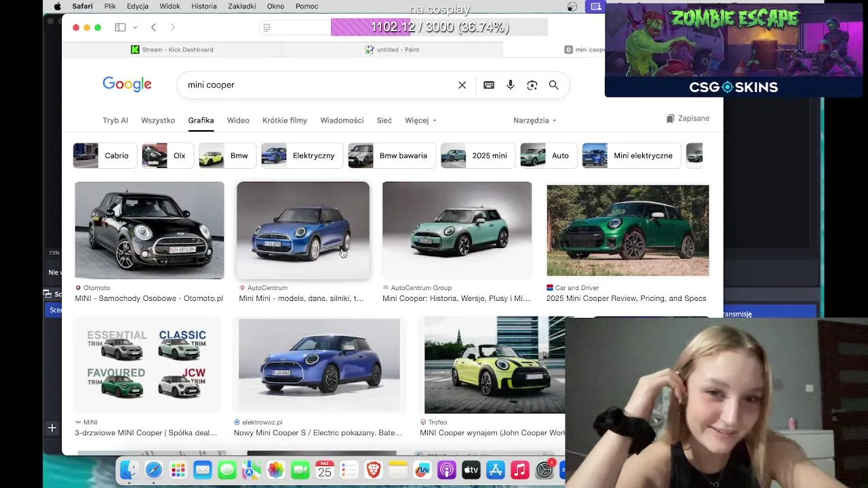Open Safari from the Dock
The height and width of the screenshot is (488, 868).
pyautogui.click(x=154, y=470)
